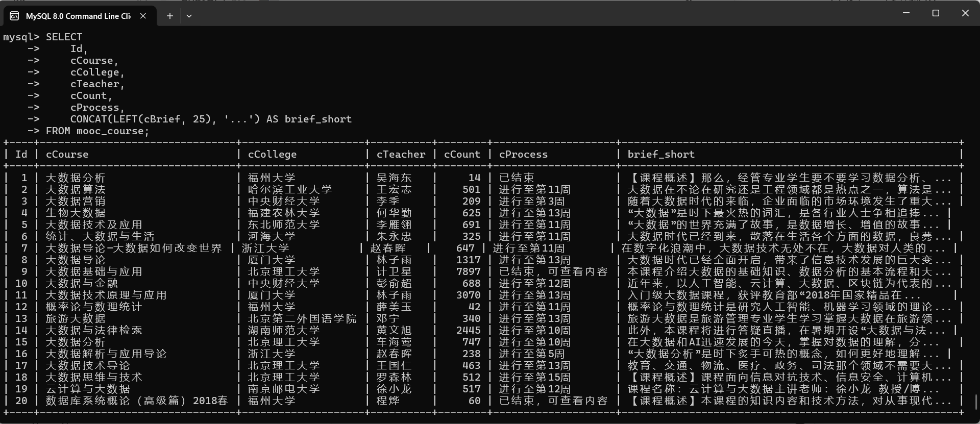
Task: Click course 数据库系统概论（高级篇）2018春
Action: 137,401
